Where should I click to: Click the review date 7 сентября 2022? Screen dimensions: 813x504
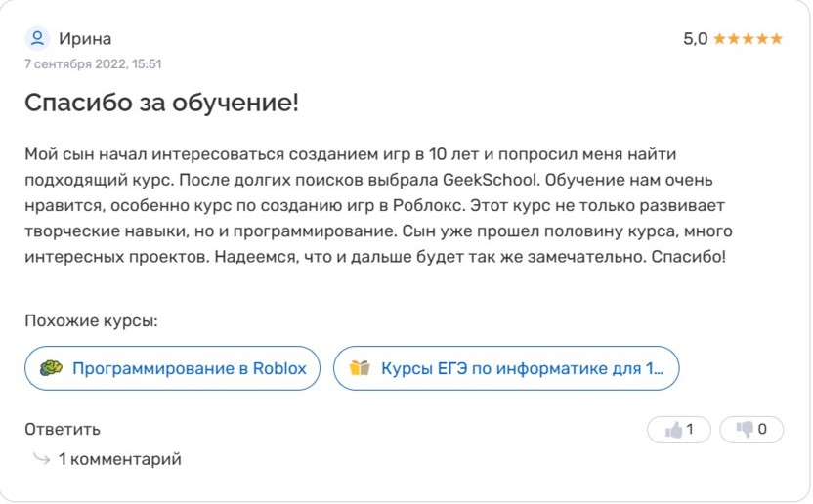point(93,64)
